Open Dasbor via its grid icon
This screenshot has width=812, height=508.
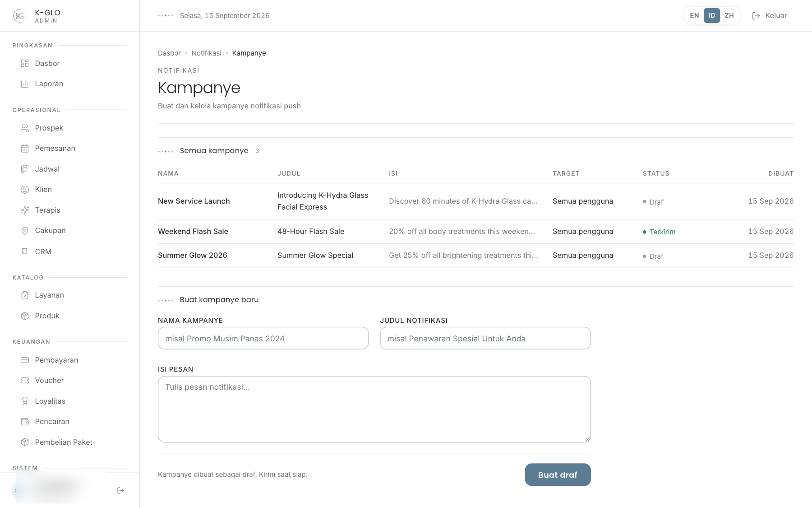click(25, 64)
